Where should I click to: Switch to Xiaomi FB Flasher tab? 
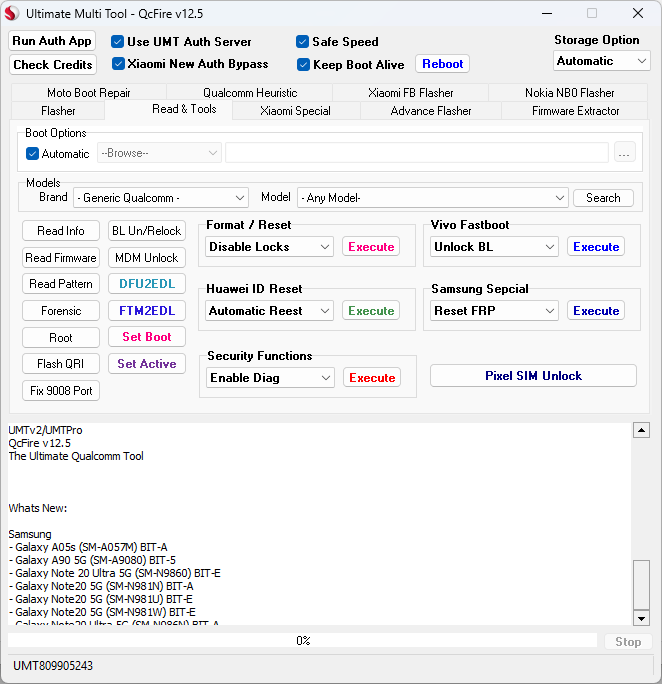410,93
